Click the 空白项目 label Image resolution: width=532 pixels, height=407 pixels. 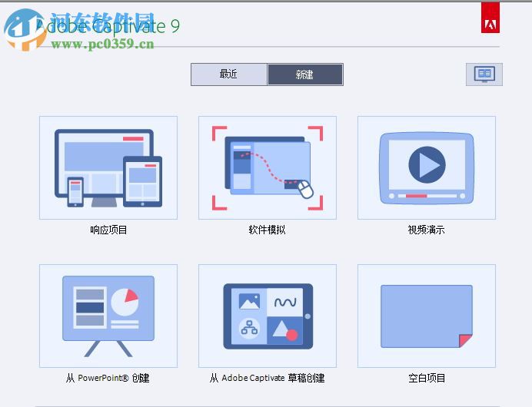427,378
